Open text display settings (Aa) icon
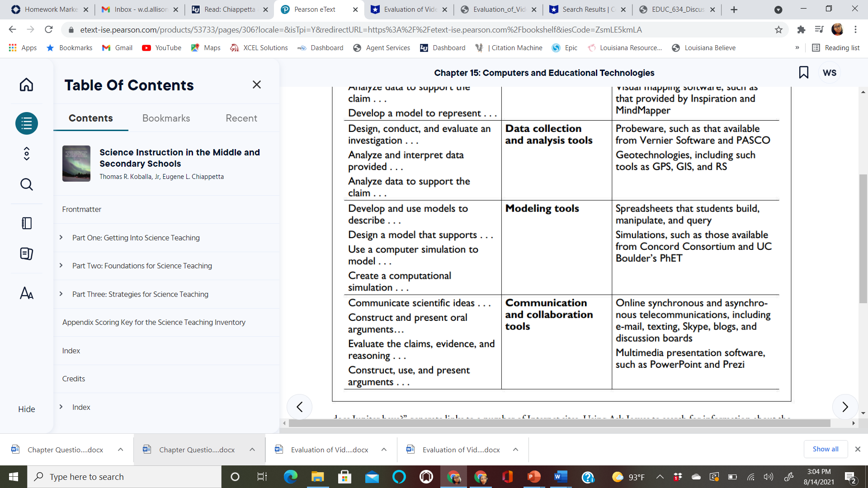 coord(27,293)
